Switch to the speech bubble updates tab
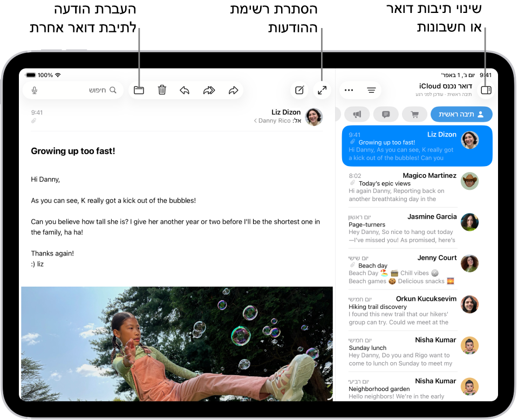Image resolution: width=518 pixels, height=420 pixels. tap(385, 114)
